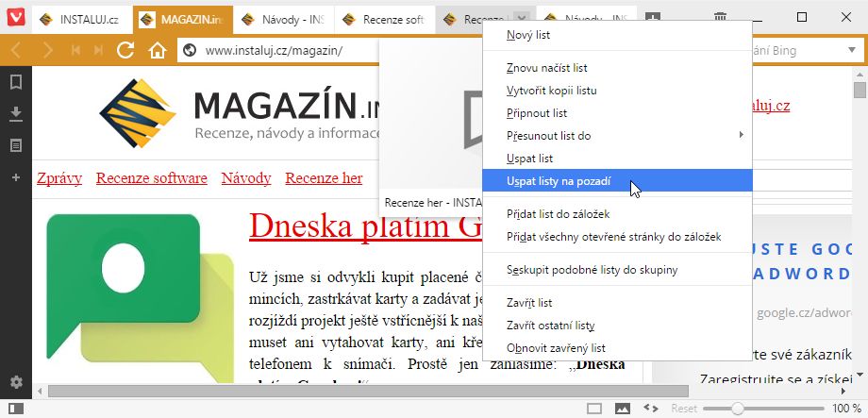
Task: Reload the current page
Action: pyautogui.click(x=125, y=50)
